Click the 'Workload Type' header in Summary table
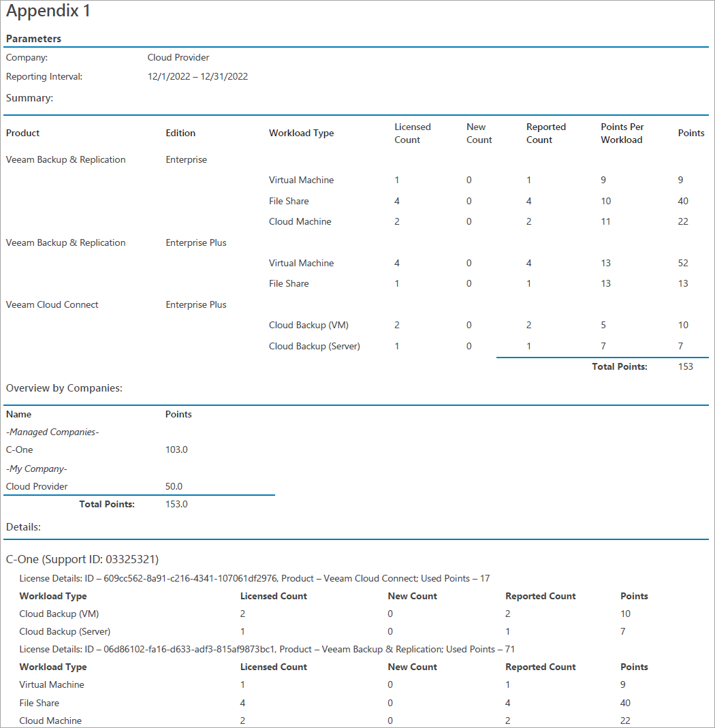This screenshot has height=728, width=715. [x=301, y=133]
